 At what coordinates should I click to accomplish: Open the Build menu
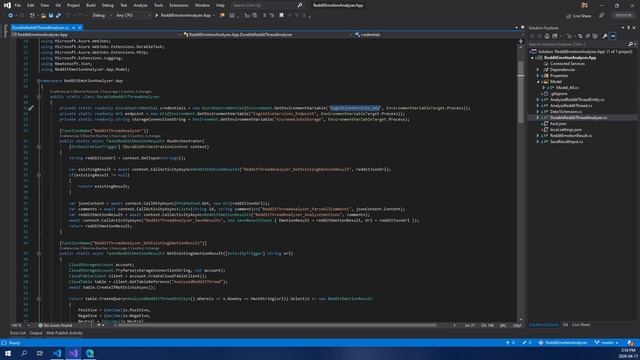click(91, 5)
